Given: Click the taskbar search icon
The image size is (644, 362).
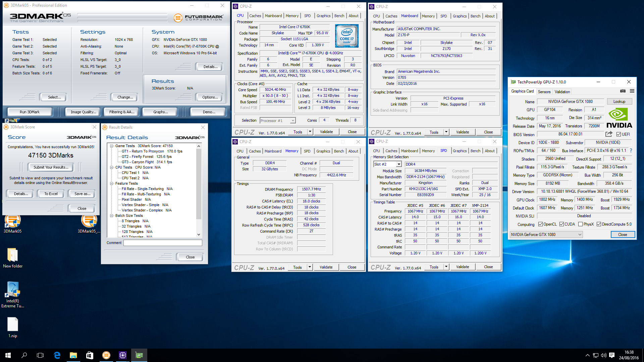Looking at the screenshot, I should click(24, 355).
